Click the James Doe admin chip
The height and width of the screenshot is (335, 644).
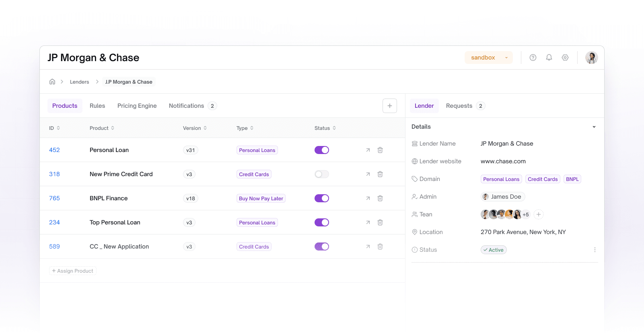(x=503, y=197)
